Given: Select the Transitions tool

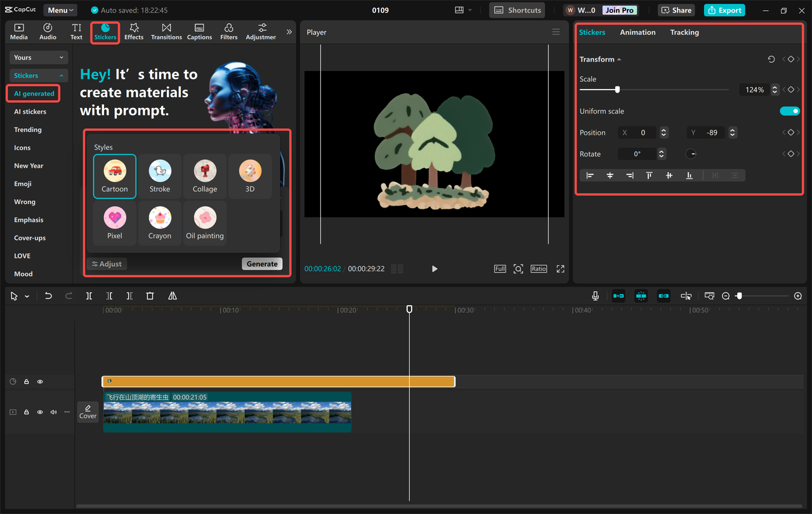Looking at the screenshot, I should [166, 32].
